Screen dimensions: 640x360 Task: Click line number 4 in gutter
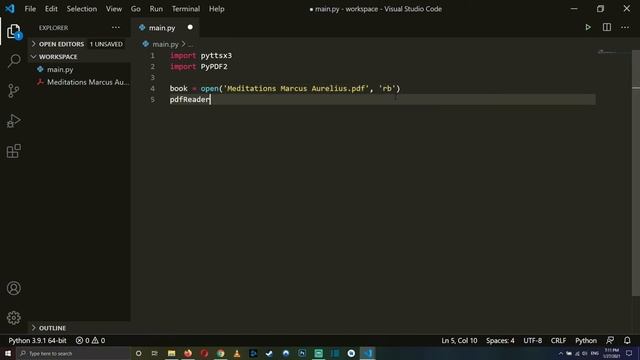point(152,88)
